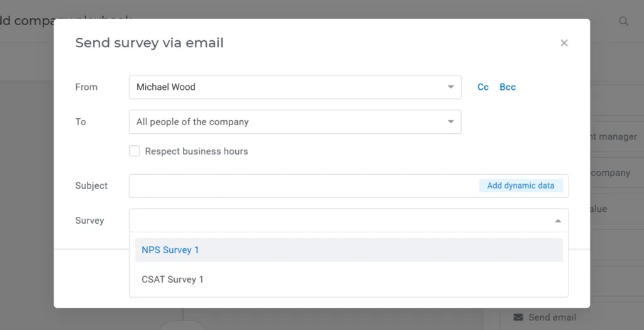This screenshot has width=644, height=330.
Task: Click Send email item in background panel
Action: pyautogui.click(x=545, y=317)
